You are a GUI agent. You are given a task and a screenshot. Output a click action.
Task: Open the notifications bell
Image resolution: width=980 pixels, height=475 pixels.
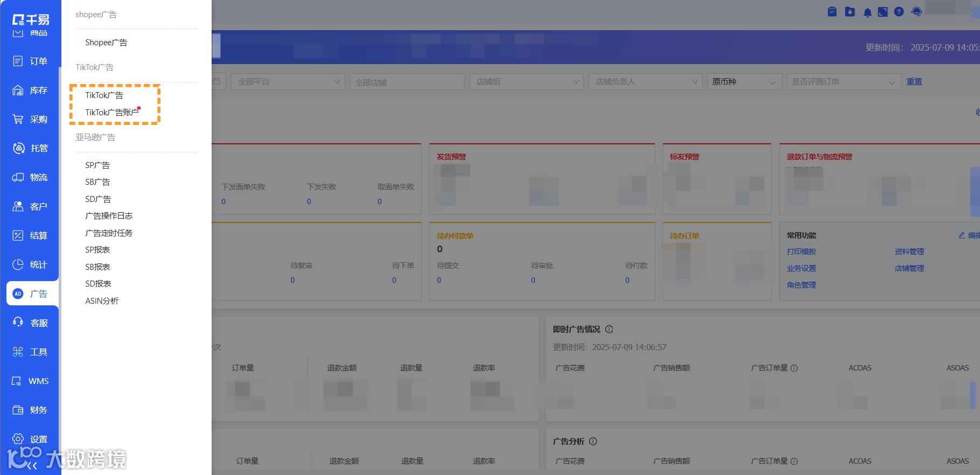pyautogui.click(x=867, y=12)
